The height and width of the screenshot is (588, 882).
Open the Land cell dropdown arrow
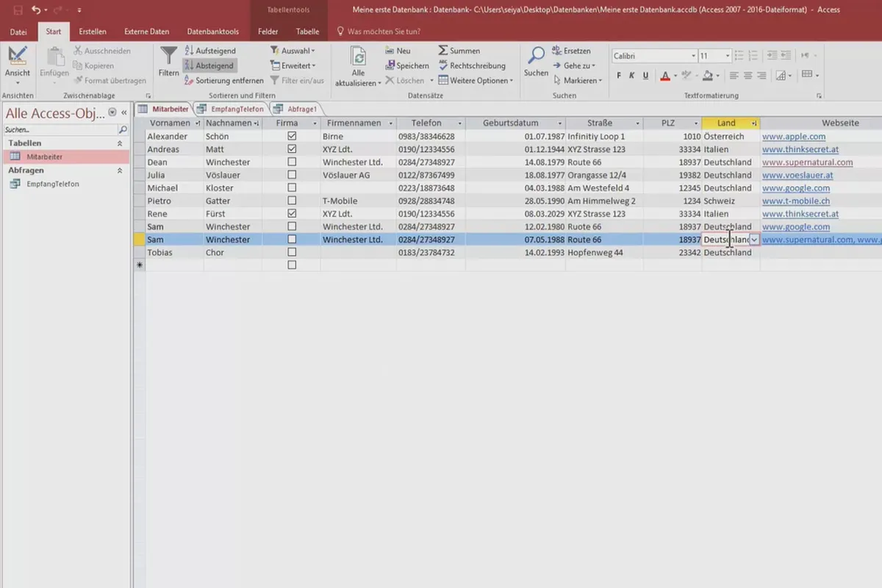(754, 240)
